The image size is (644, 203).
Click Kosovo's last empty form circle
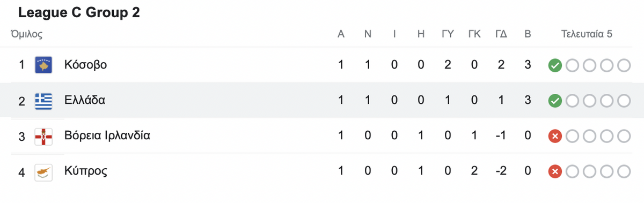click(624, 65)
